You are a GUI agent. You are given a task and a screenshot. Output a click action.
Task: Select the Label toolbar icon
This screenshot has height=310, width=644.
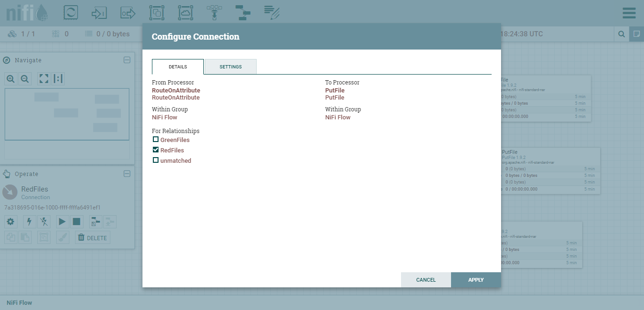pyautogui.click(x=272, y=13)
